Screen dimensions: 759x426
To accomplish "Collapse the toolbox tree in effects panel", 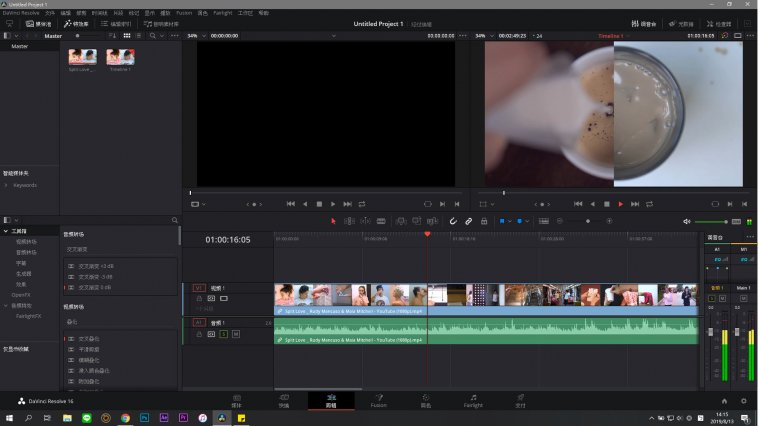I will [x=6, y=231].
